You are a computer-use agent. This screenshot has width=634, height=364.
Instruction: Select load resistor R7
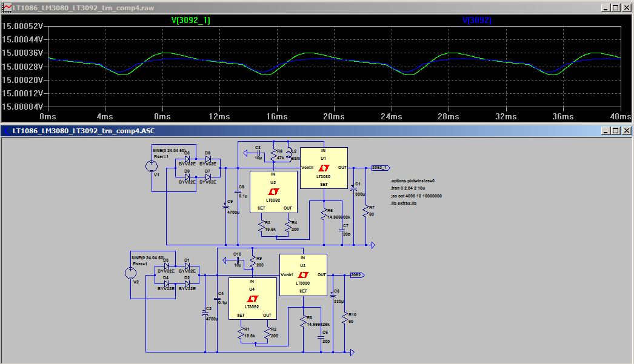point(366,211)
